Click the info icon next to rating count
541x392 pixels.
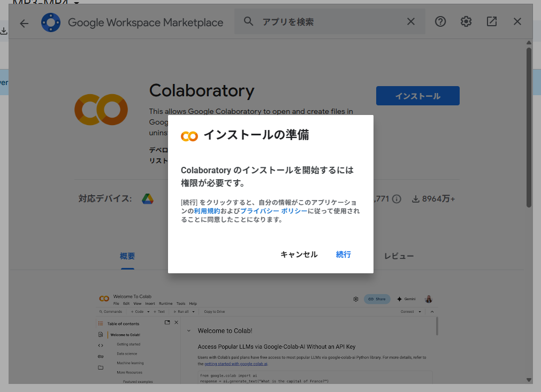(397, 199)
